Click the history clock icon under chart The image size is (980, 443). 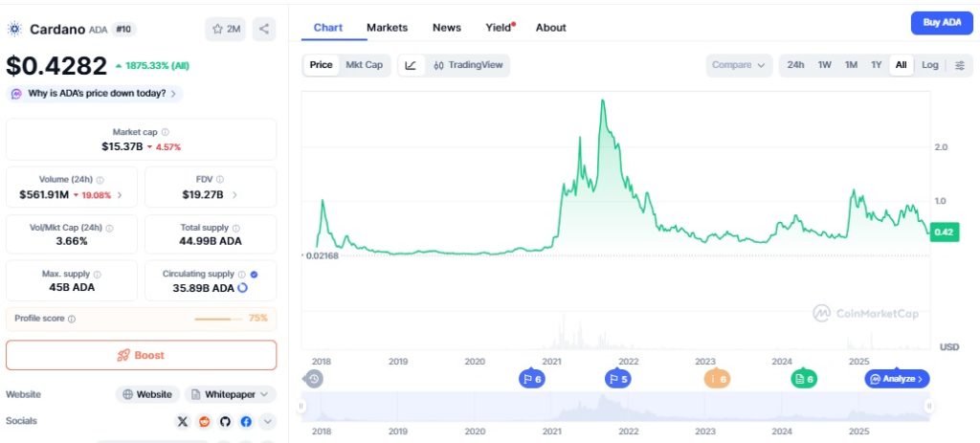314,379
